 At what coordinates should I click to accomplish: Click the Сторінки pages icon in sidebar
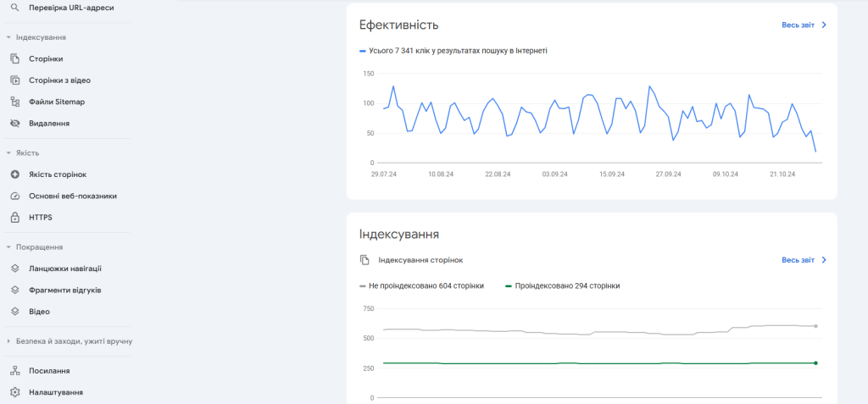point(14,58)
